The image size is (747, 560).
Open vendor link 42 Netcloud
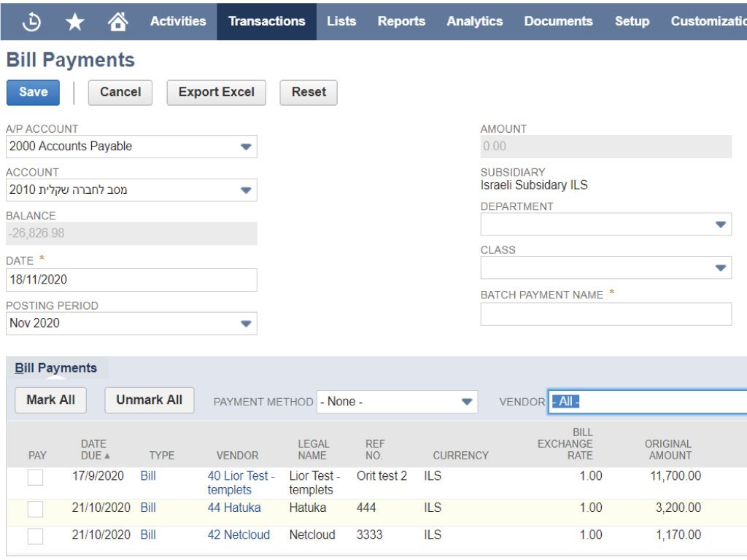239,535
